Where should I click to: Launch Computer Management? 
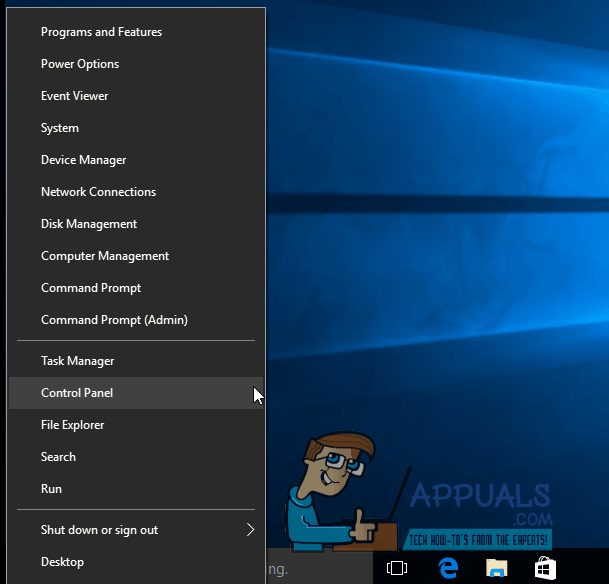pyautogui.click(x=136, y=256)
